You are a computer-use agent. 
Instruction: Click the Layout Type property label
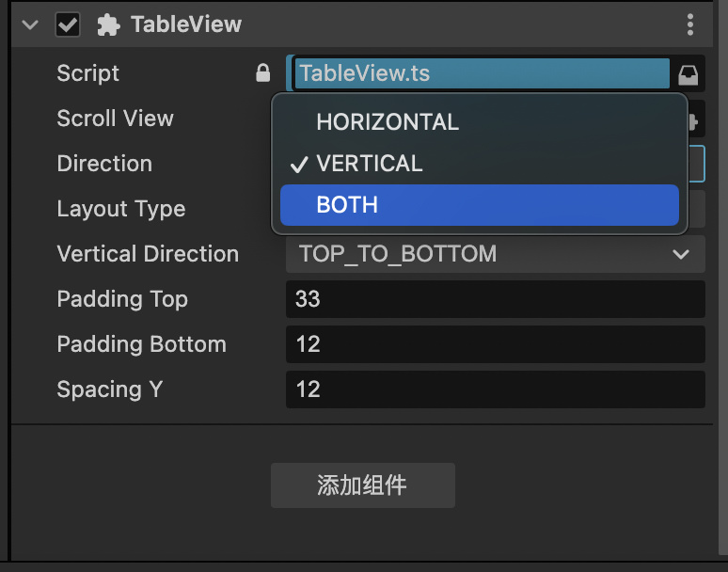pyautogui.click(x=120, y=209)
